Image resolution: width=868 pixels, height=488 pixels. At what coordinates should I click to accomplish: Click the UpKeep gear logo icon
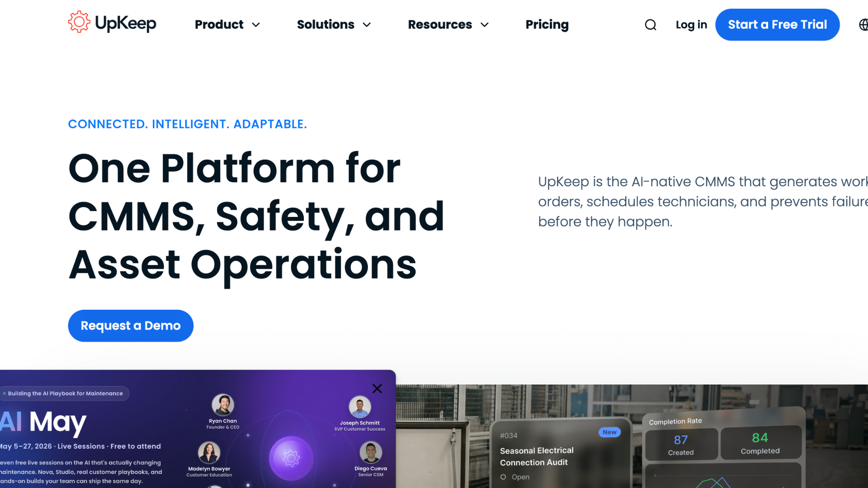[79, 22]
